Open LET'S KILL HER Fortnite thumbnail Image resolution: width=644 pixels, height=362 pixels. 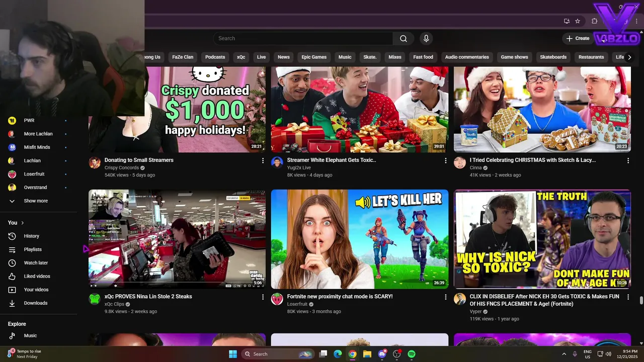[360, 239]
